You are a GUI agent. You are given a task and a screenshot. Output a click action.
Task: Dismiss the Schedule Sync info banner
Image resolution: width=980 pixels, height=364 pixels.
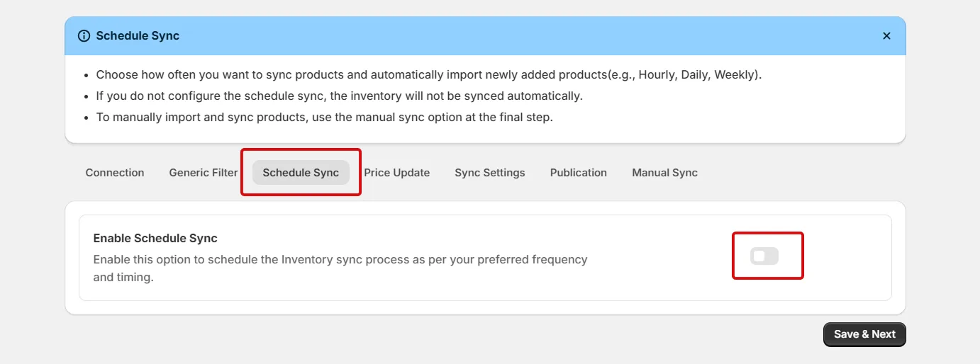pos(886,35)
